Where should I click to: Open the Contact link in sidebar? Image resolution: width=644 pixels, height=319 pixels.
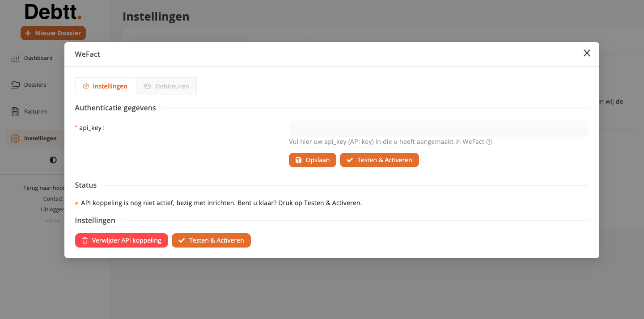point(53,199)
